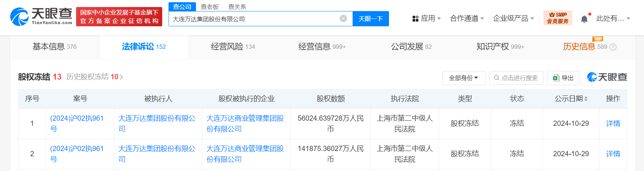Click the 股权冻结 13 section heading
Viewport: 644px width, 171px height.
[40, 77]
